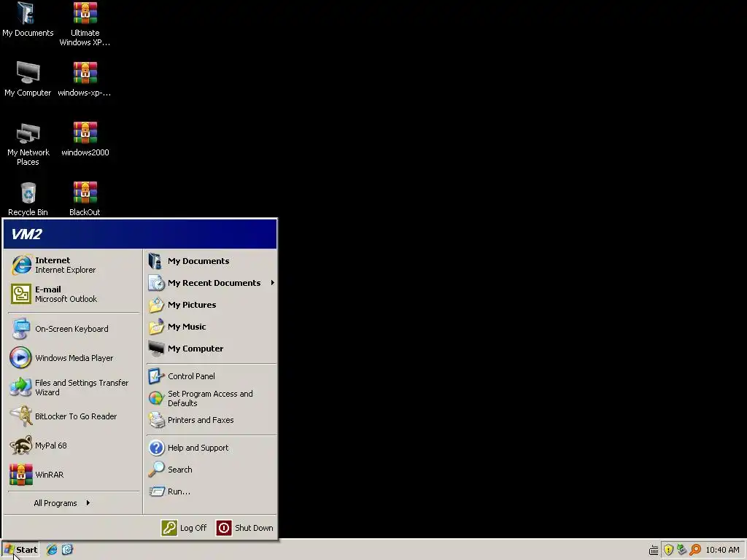Select the windows-xp archive on desktop
747x560 pixels.
[85, 79]
